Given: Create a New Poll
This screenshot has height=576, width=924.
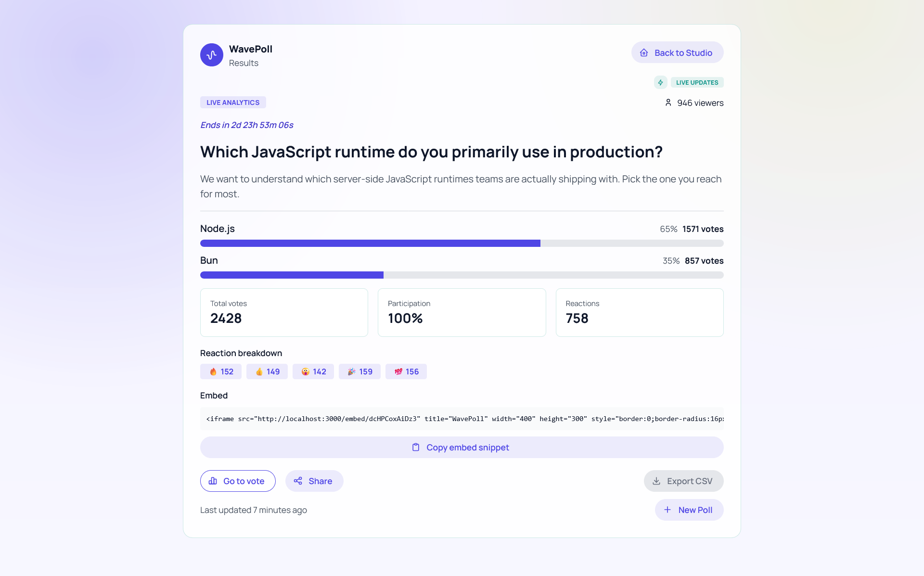Looking at the screenshot, I should (689, 510).
